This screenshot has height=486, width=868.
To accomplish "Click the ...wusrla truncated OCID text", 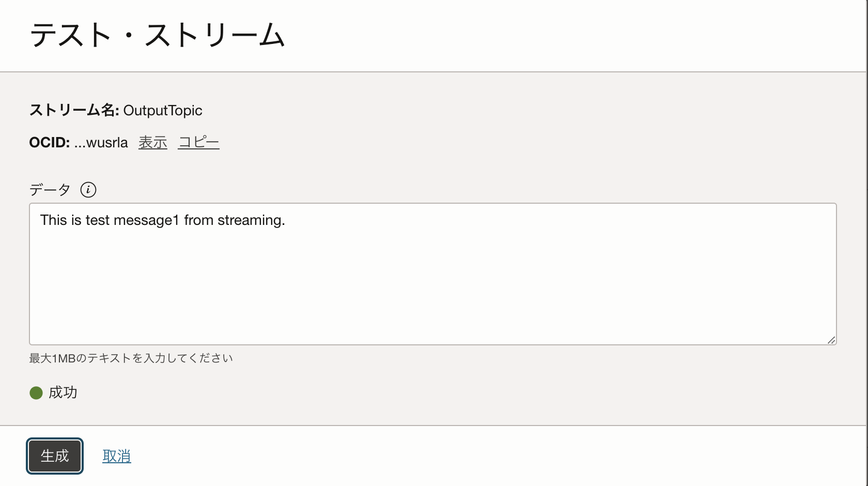I will point(102,142).
